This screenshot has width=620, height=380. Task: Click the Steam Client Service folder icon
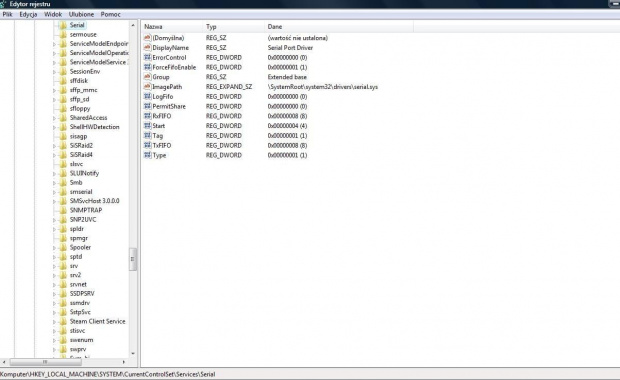pyautogui.click(x=63, y=321)
